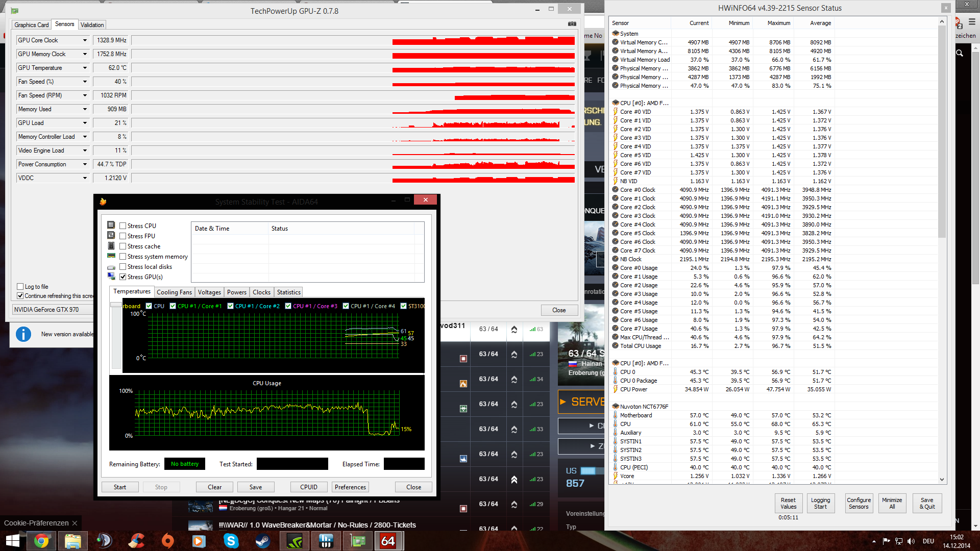
Task: Click the NVIDIA taskbar icon
Action: pos(295,541)
